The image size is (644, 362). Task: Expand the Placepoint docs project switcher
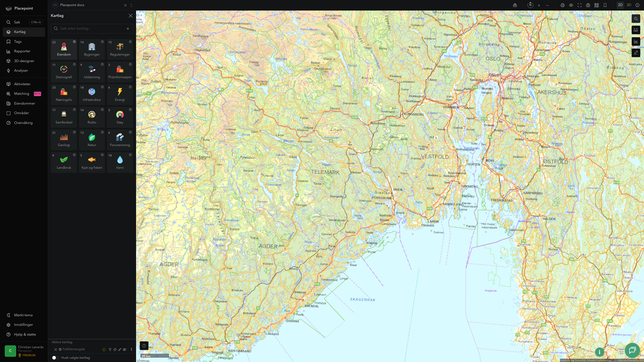[x=131, y=5]
